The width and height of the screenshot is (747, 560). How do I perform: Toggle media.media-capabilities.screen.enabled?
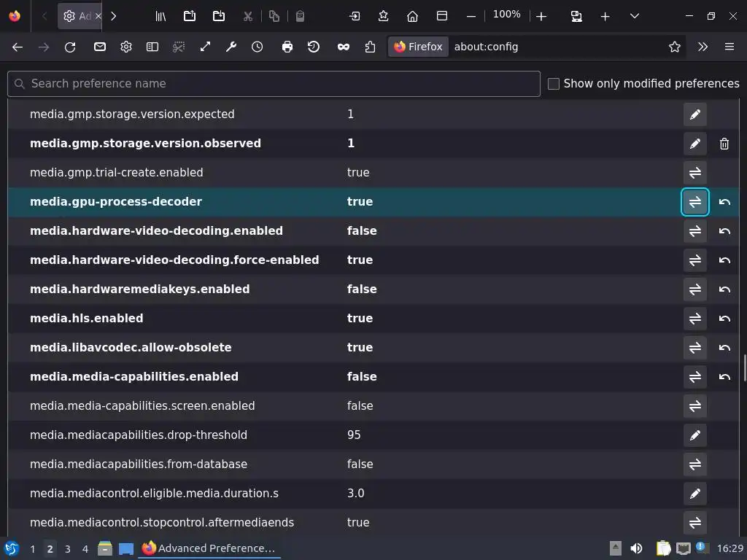(x=695, y=405)
